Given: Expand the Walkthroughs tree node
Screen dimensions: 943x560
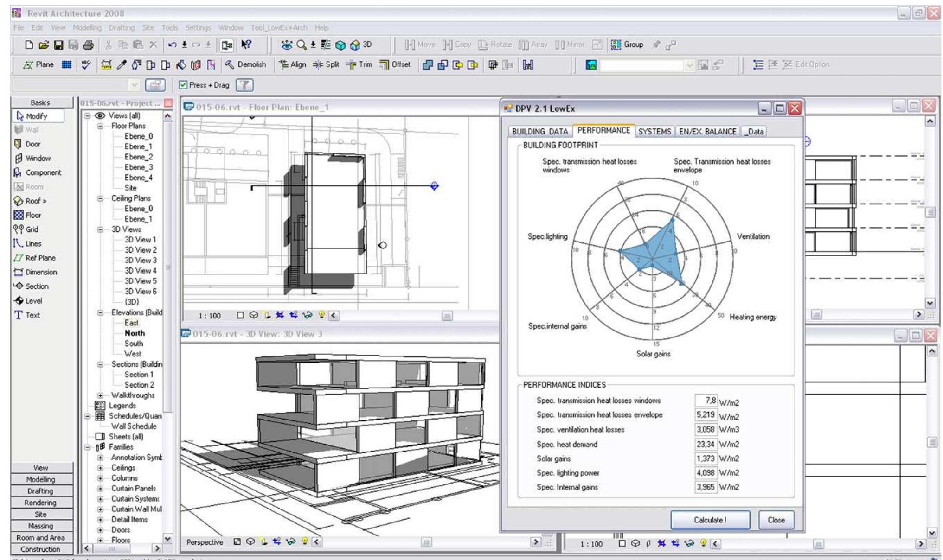Looking at the screenshot, I should (100, 395).
